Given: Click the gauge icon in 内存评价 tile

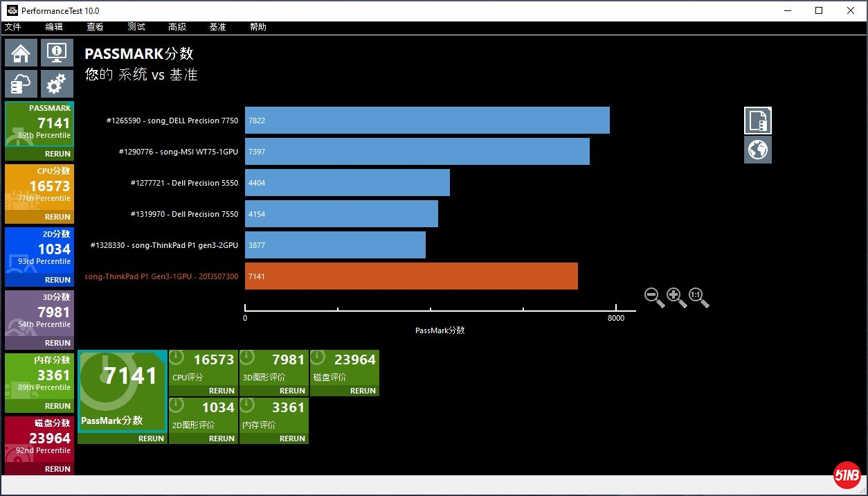Looking at the screenshot, I should (248, 405).
